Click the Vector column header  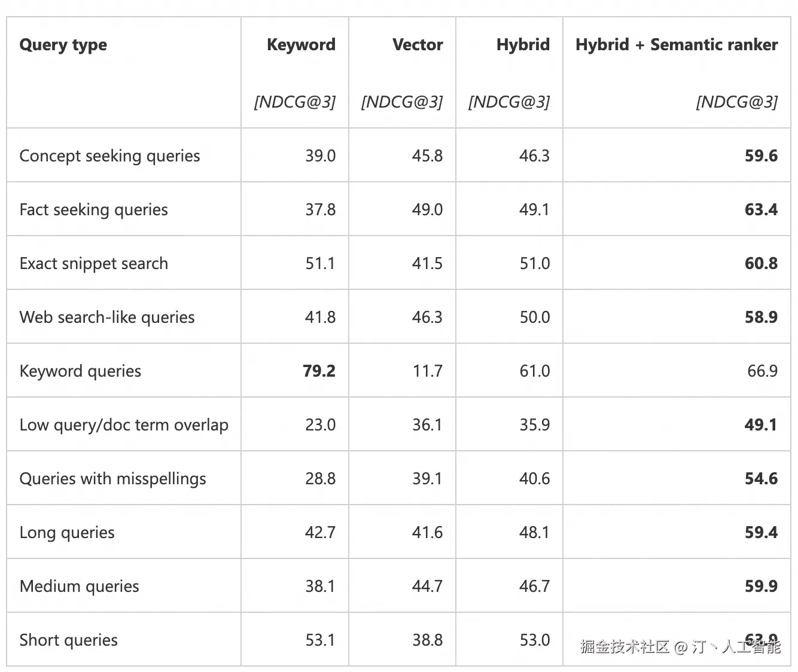[x=418, y=45]
